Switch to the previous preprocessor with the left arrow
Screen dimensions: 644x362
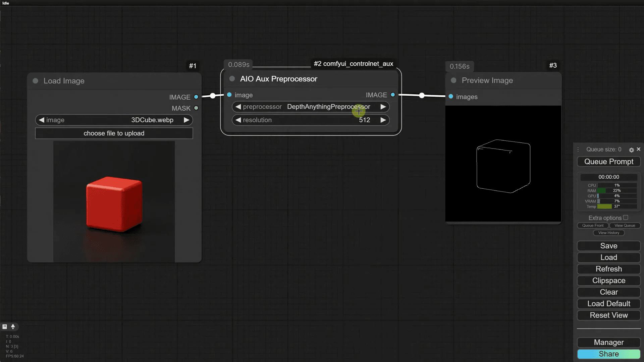238,107
